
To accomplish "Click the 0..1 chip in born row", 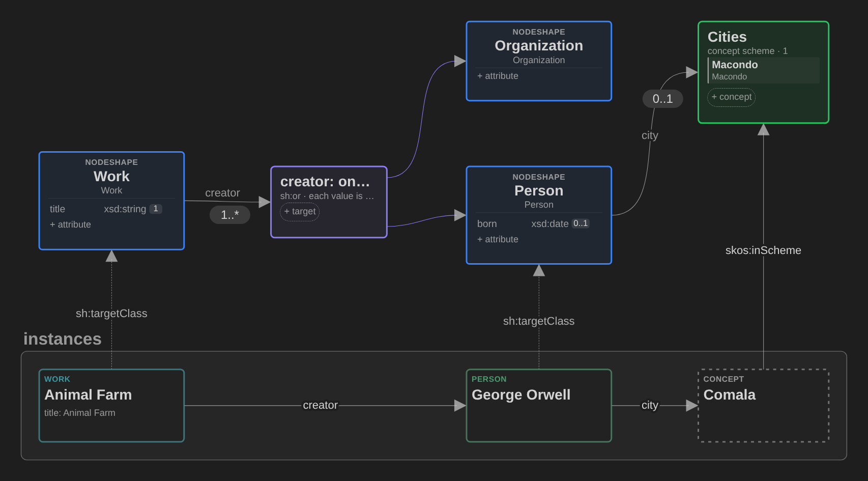I will pos(581,223).
